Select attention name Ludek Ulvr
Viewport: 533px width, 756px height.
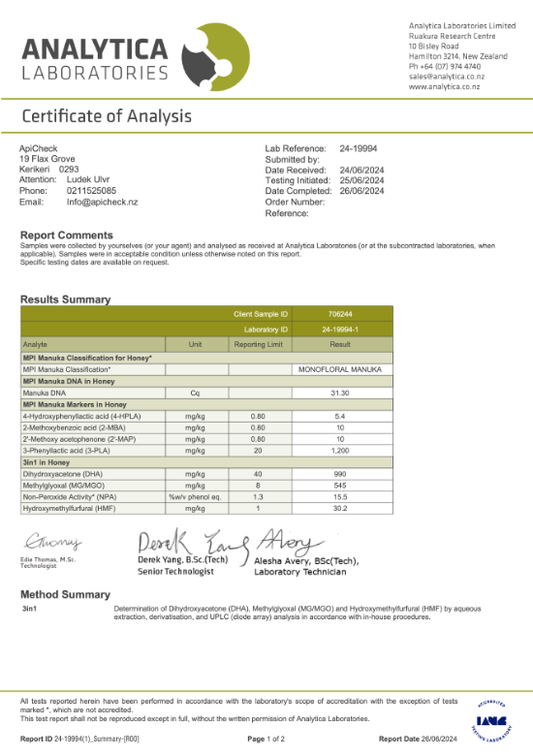[88, 179]
